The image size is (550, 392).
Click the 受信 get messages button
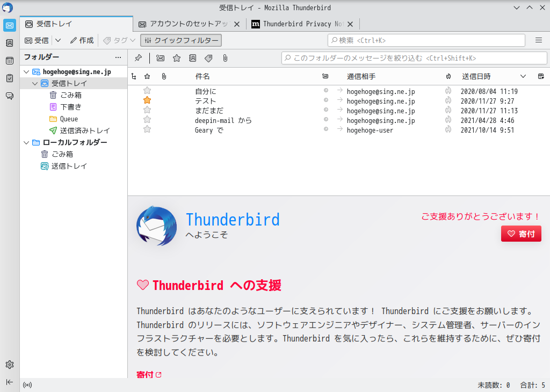tap(37, 40)
